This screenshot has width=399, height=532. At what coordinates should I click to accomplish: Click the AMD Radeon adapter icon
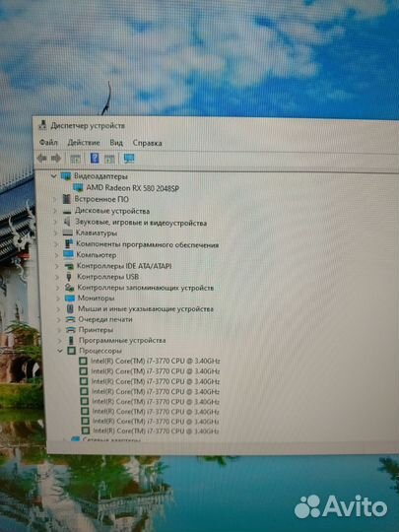click(x=78, y=187)
